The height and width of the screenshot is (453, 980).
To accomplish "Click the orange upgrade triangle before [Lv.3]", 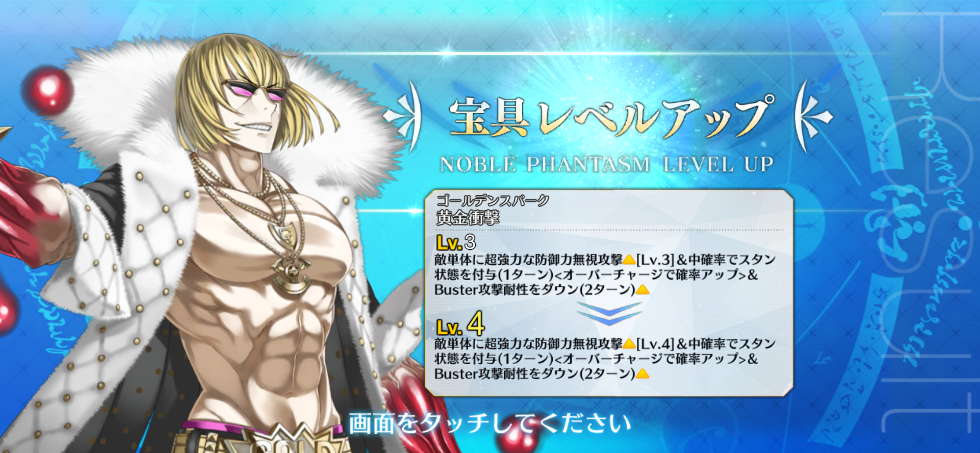I will click(x=629, y=259).
